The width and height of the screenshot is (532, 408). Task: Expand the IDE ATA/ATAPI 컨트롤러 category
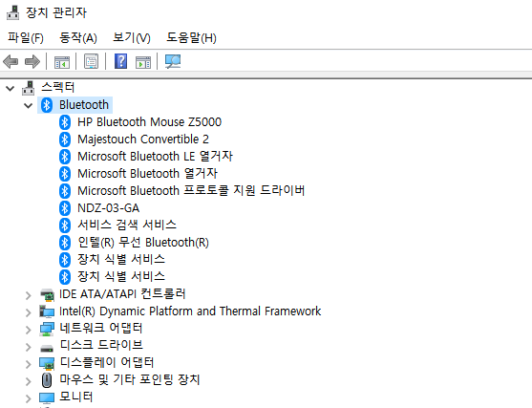pyautogui.click(x=28, y=295)
